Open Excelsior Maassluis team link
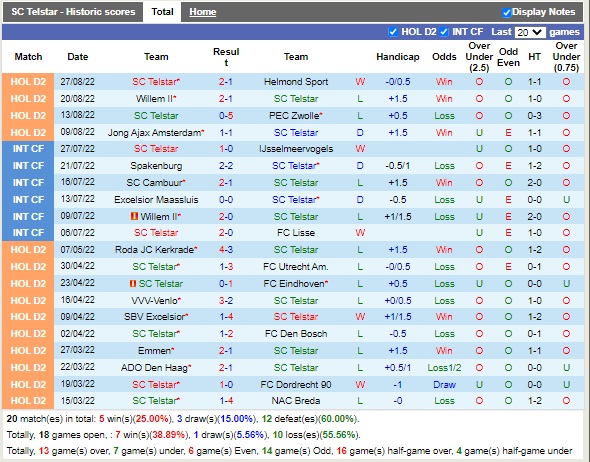Viewport: 590px width, 462px height. tap(156, 200)
